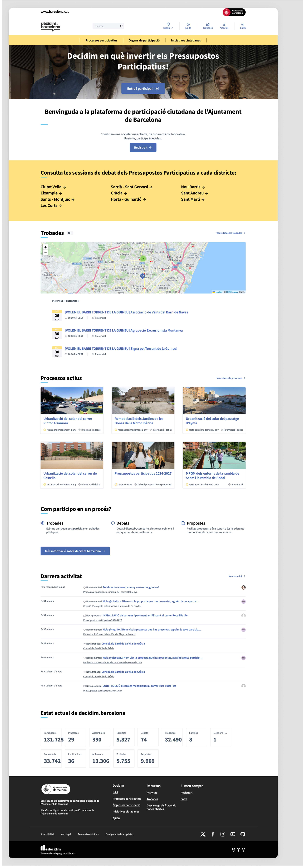Open the Instagram footer icon
Image resolution: width=303 pixels, height=868 pixels.
[x=223, y=834]
